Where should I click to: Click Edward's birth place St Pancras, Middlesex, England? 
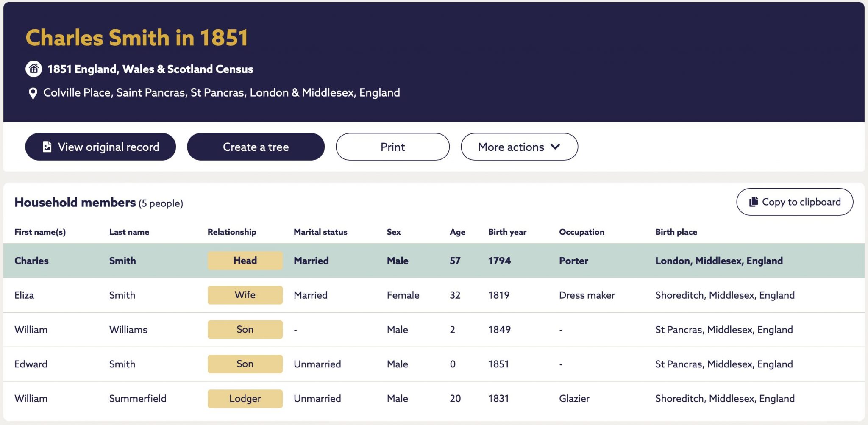click(724, 364)
